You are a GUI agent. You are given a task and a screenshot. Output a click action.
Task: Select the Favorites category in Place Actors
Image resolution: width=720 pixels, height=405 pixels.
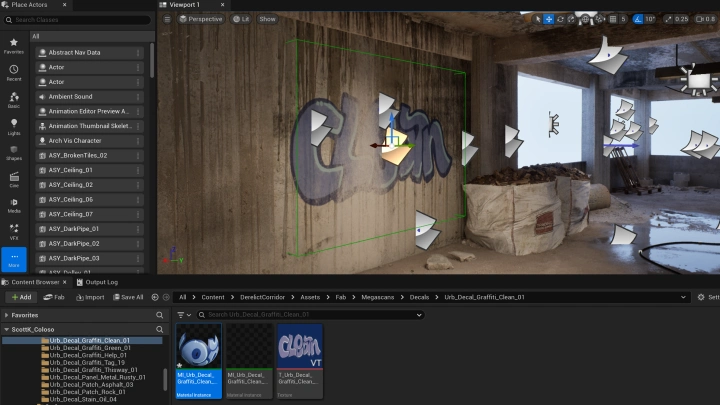(x=14, y=46)
